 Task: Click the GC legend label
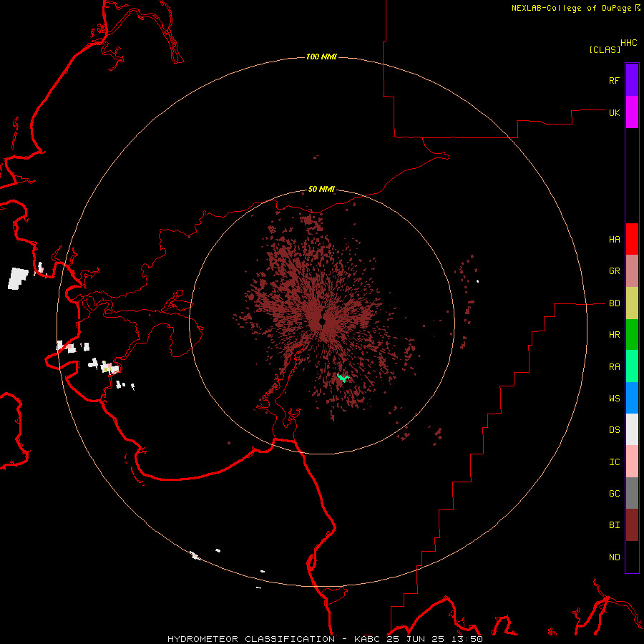coord(614,493)
